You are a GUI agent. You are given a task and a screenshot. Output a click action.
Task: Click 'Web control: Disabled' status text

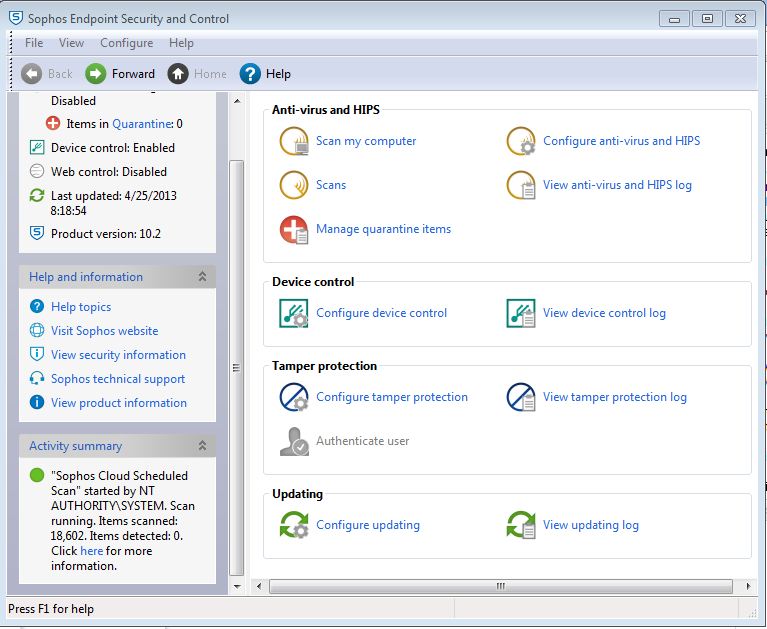pyautogui.click(x=109, y=172)
